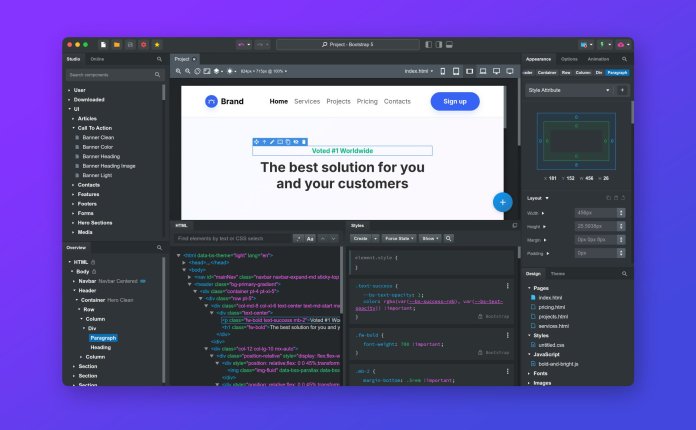Select the tablet landscape preview size

tap(470, 71)
